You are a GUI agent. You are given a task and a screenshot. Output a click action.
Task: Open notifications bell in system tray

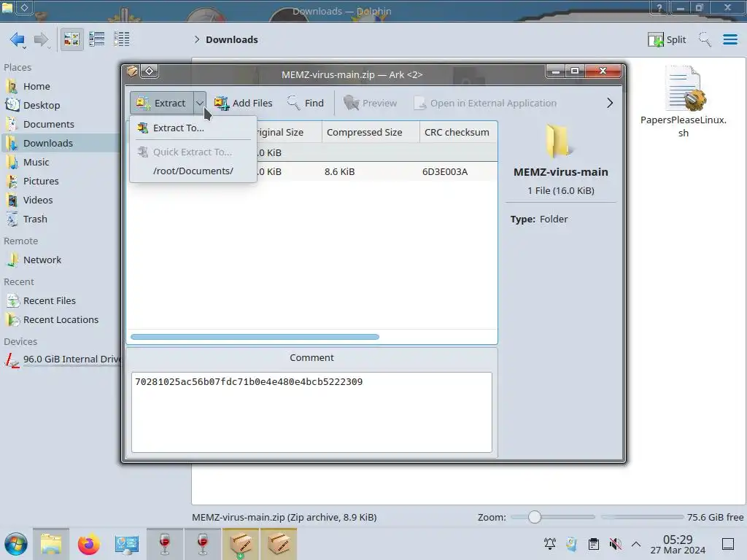(550, 543)
